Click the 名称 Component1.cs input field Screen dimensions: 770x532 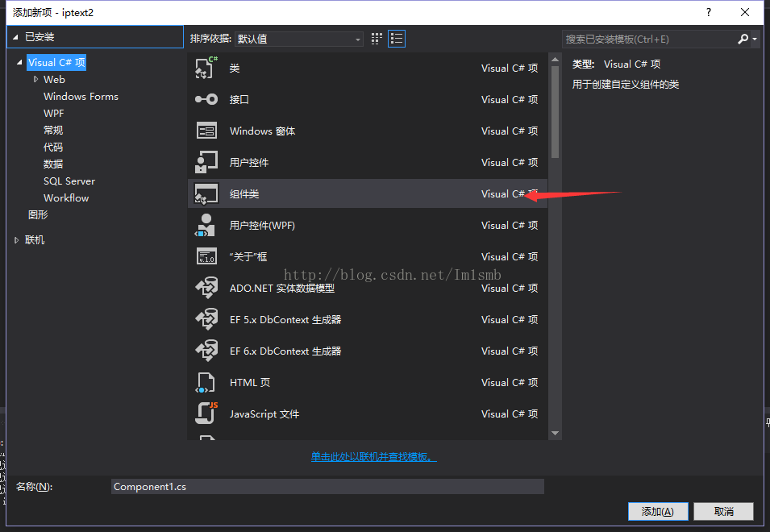tap(327, 486)
